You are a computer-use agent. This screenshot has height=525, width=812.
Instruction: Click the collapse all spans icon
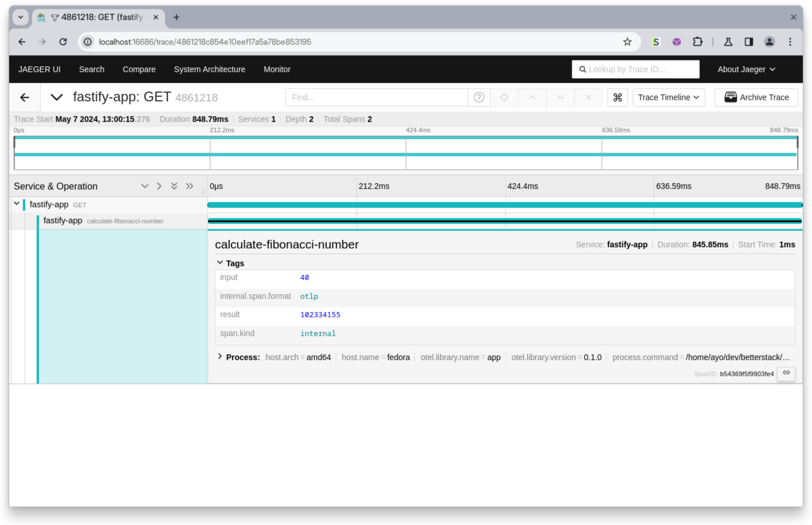tap(189, 186)
